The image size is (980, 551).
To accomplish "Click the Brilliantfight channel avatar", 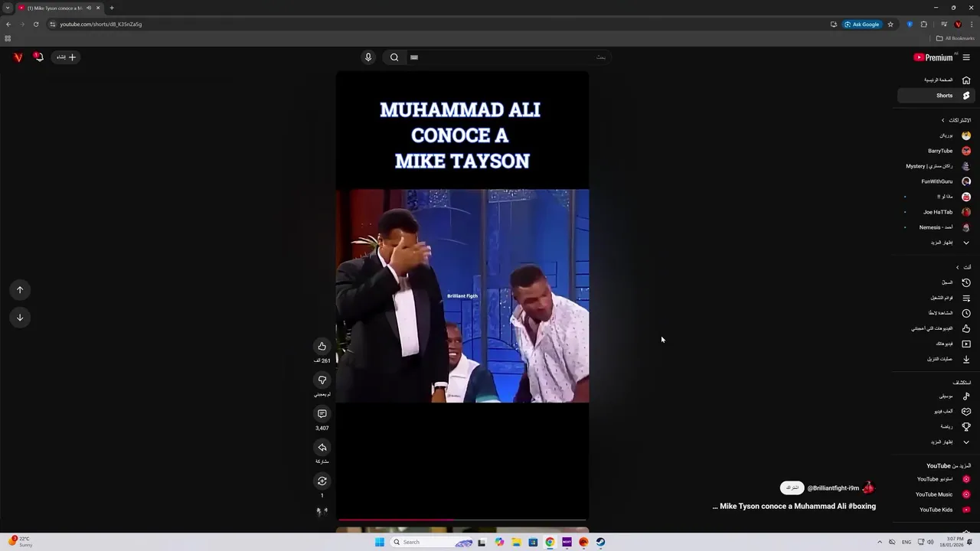I will [x=868, y=487].
